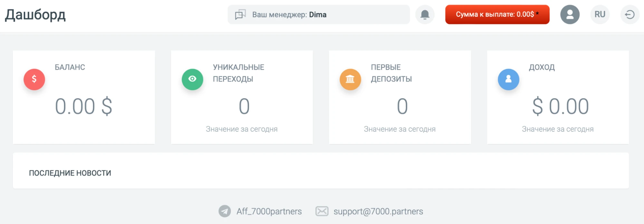Click the '$ 0.00' income value

click(x=561, y=107)
